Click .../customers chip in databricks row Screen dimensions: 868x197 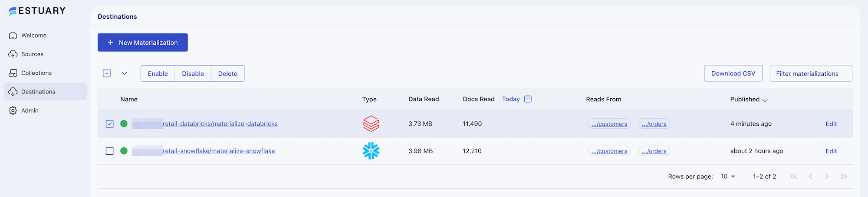click(x=609, y=124)
